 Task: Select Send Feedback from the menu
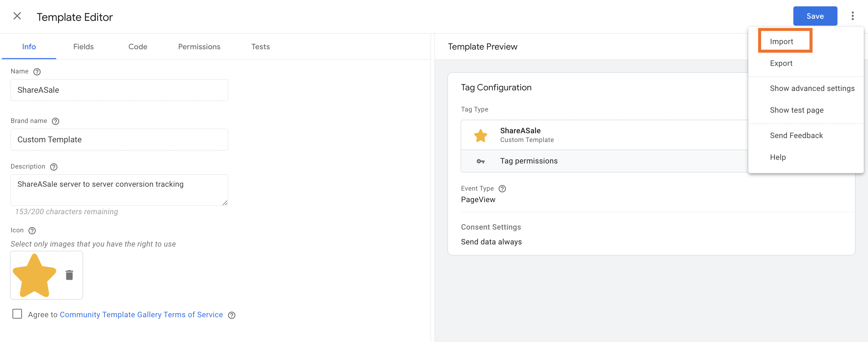[x=806, y=135]
